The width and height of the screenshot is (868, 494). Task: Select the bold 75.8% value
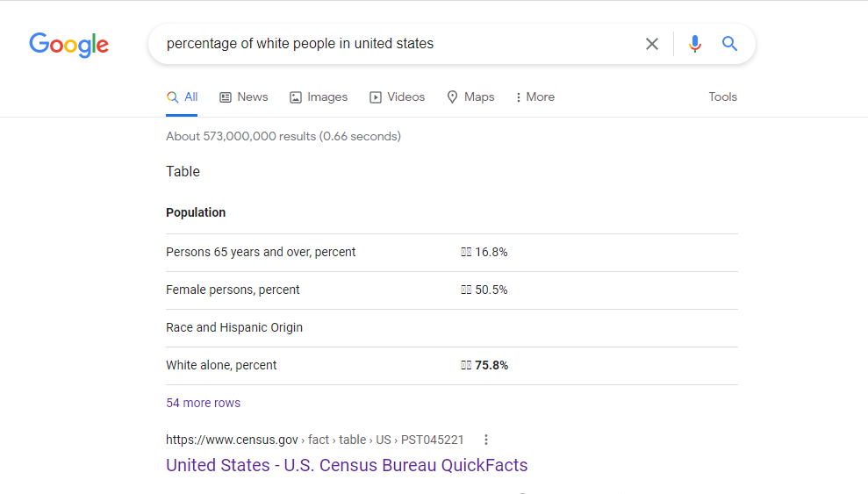[491, 365]
